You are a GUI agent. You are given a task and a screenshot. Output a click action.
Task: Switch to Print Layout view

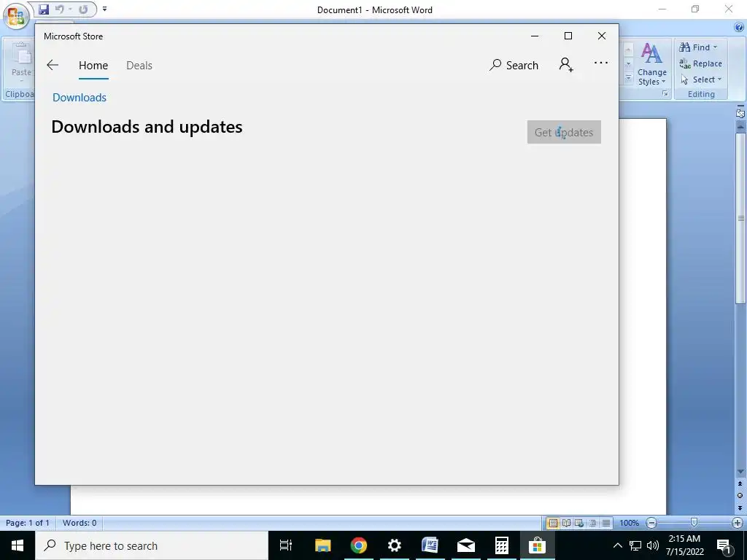[553, 523]
